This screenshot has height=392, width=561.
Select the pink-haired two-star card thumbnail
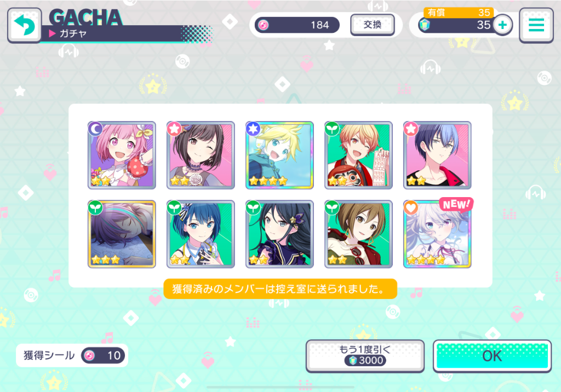122,155
